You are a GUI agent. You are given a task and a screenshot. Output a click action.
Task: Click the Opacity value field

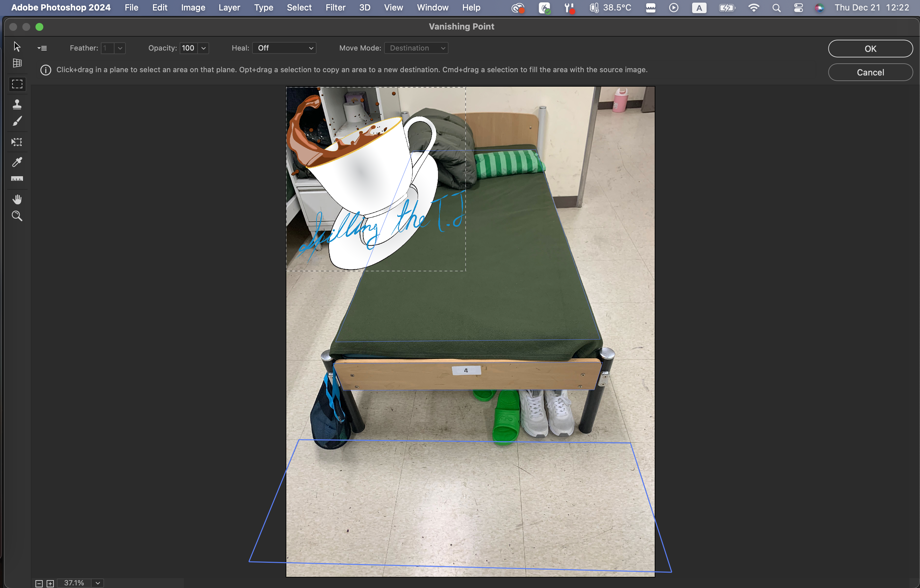pyautogui.click(x=188, y=48)
